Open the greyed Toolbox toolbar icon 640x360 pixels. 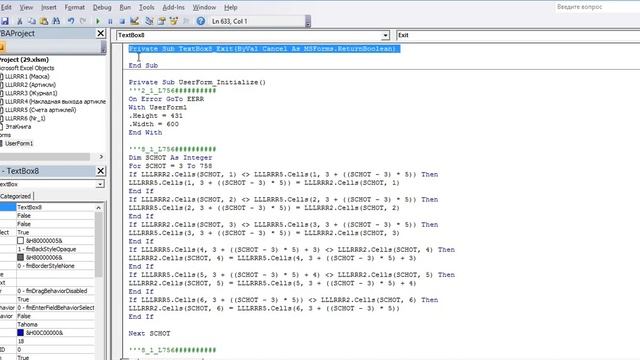pyautogui.click(x=186, y=21)
